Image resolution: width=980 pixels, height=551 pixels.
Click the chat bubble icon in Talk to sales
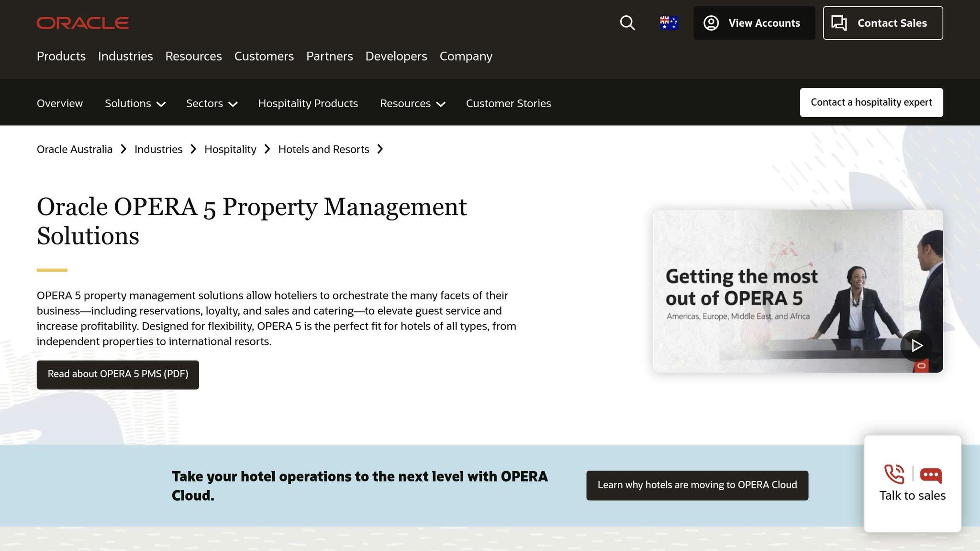[x=930, y=474]
